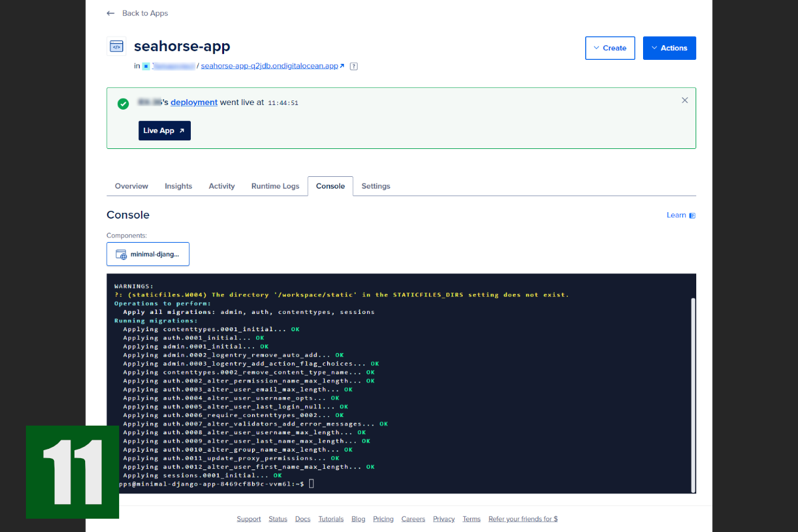Click the seahorse-app code icon
This screenshot has height=532, width=798.
116,47
